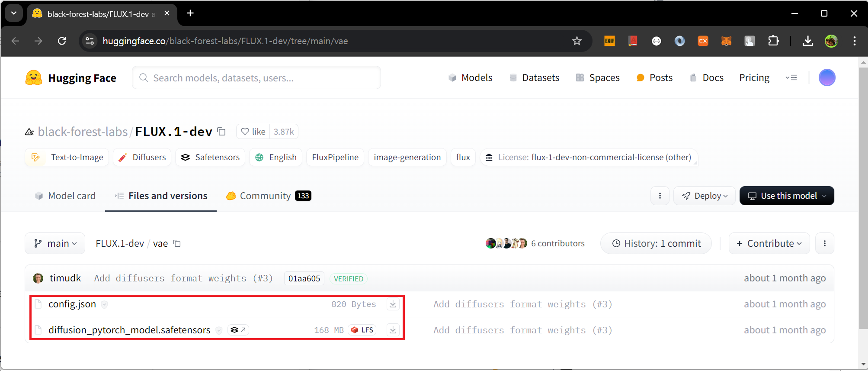The width and height of the screenshot is (868, 371).
Task: Expand the Contribute dropdown
Action: coord(769,243)
